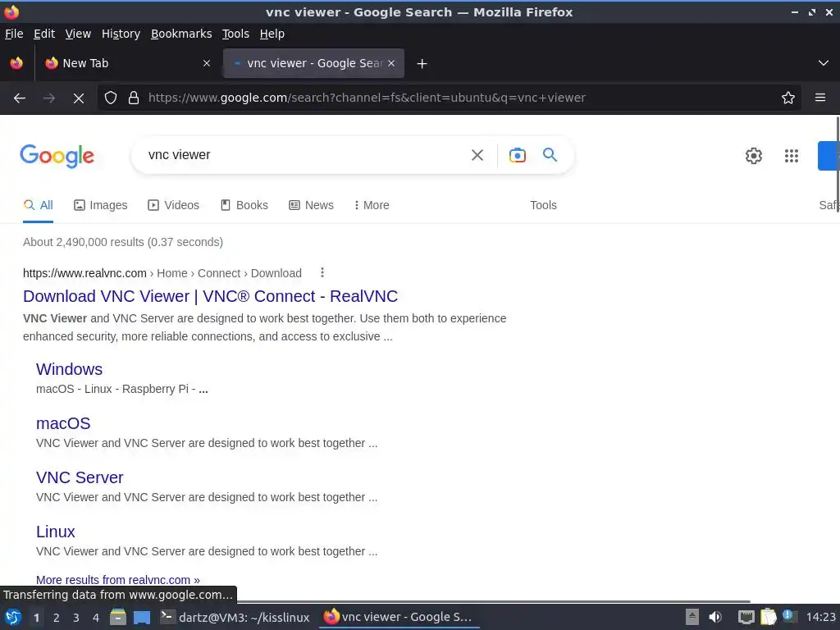Click the 14:23 taskbar clock
This screenshot has height=630, width=840.
820,617
